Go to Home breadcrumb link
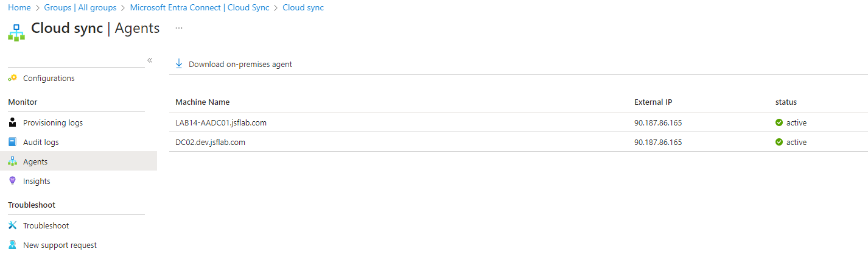 pyautogui.click(x=19, y=8)
